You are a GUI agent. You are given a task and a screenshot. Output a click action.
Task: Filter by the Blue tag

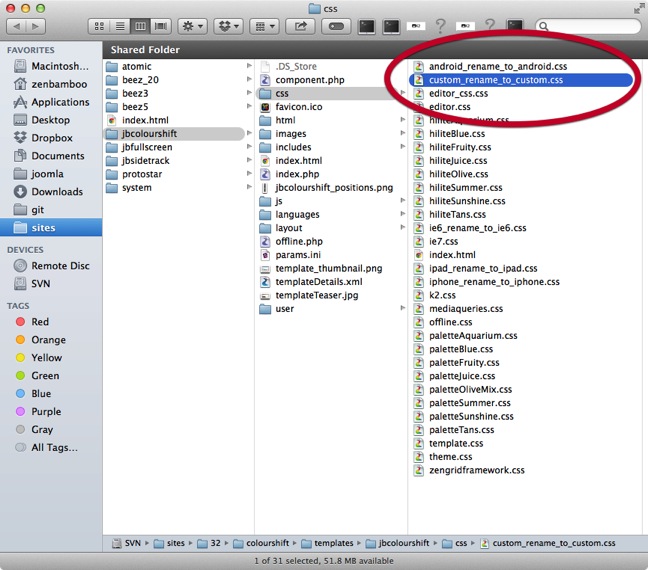[x=33, y=394]
